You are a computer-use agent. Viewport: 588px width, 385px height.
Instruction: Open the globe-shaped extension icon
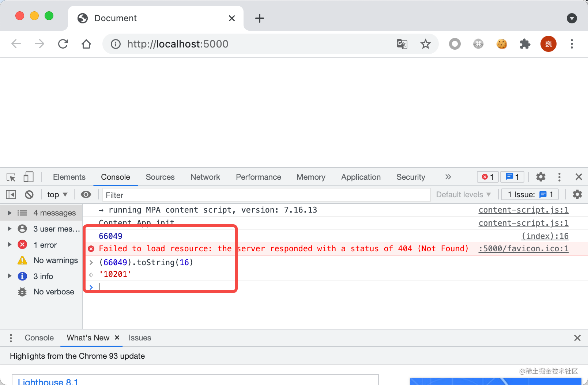pos(478,44)
